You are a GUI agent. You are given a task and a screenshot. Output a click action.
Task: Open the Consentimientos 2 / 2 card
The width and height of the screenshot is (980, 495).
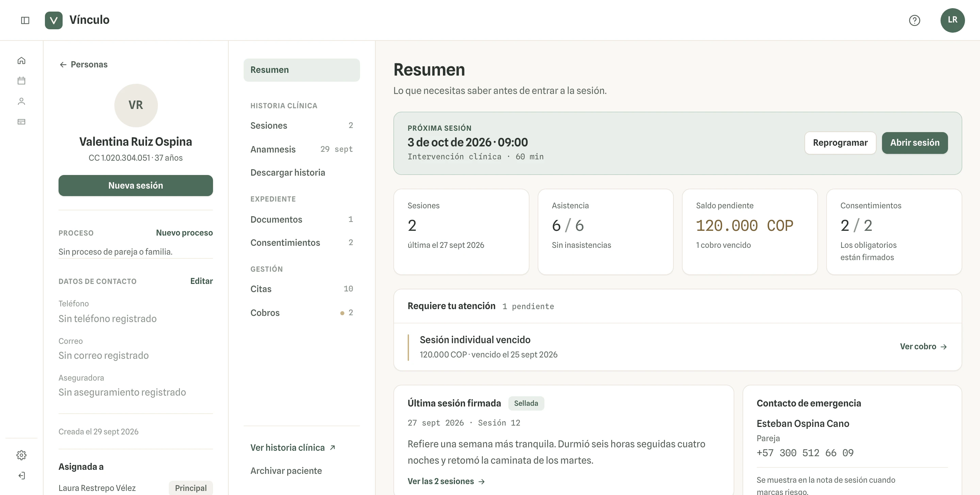pyautogui.click(x=894, y=232)
